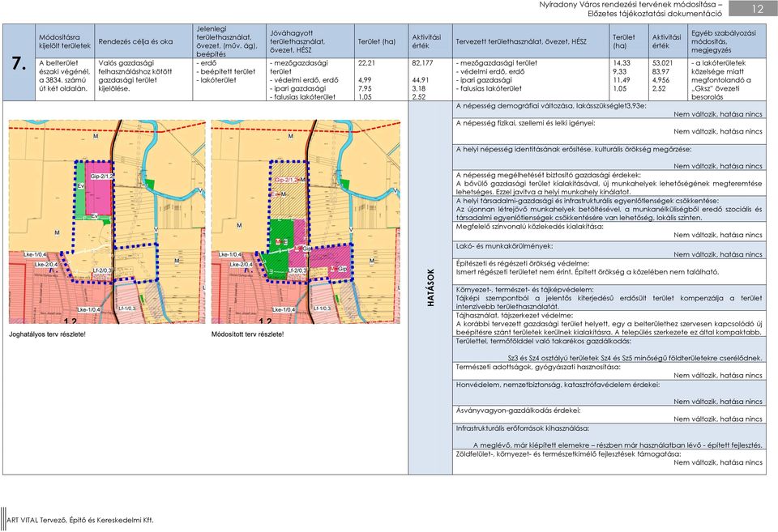The width and height of the screenshot is (778, 532).
Task: Click the heading 'Építészeti és régészeti örökség védelme'
Action: [x=523, y=264]
